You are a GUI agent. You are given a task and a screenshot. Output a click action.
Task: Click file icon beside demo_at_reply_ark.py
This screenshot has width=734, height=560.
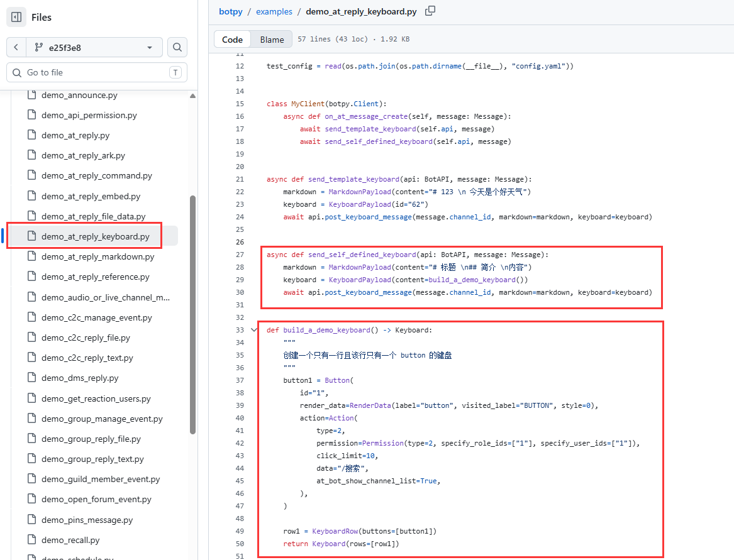[x=32, y=155]
